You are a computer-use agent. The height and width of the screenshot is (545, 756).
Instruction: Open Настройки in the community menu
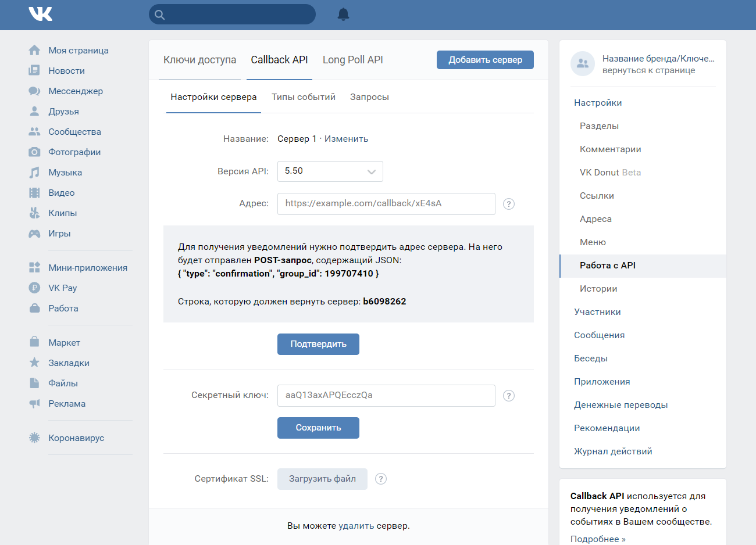[643, 103]
